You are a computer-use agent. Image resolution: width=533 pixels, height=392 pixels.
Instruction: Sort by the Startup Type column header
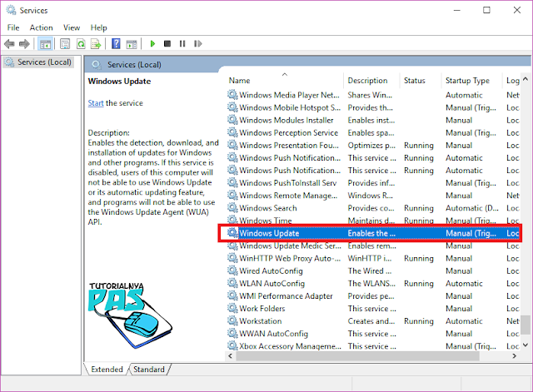tap(471, 81)
